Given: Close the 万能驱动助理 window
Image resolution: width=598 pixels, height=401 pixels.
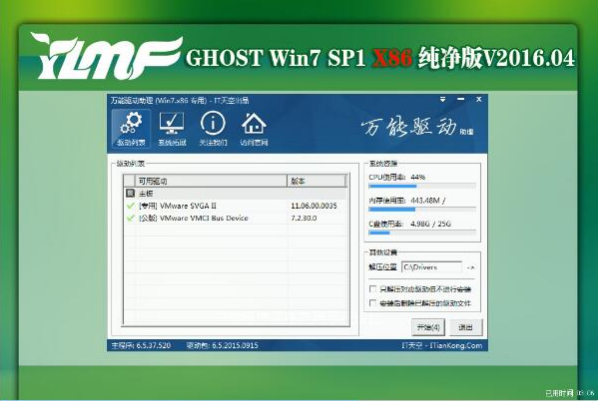Looking at the screenshot, I should point(479,100).
